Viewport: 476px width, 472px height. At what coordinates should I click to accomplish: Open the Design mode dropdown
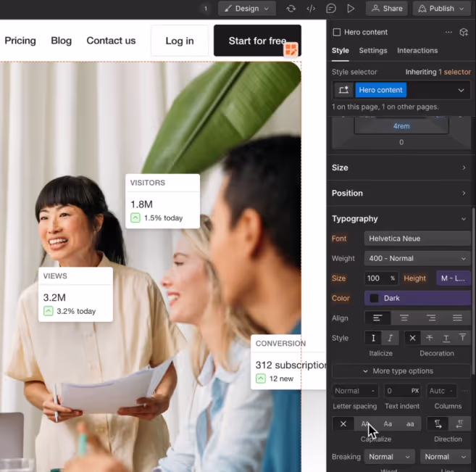pyautogui.click(x=247, y=9)
